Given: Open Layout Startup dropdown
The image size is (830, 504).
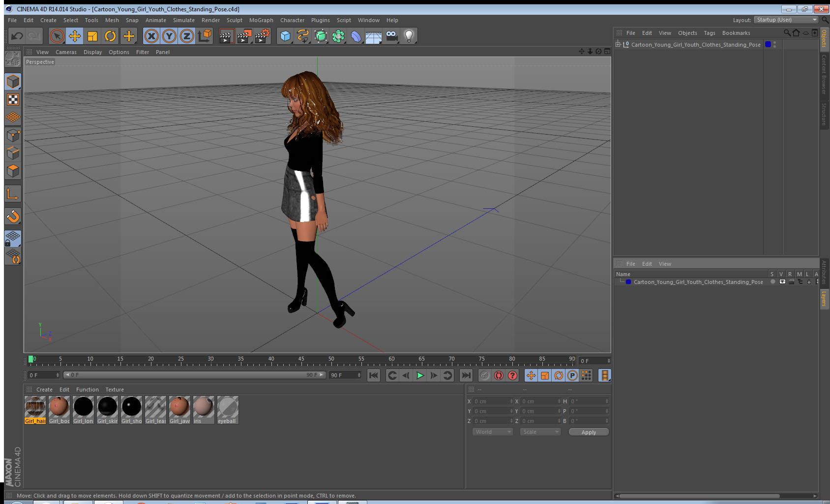Looking at the screenshot, I should [x=786, y=20].
